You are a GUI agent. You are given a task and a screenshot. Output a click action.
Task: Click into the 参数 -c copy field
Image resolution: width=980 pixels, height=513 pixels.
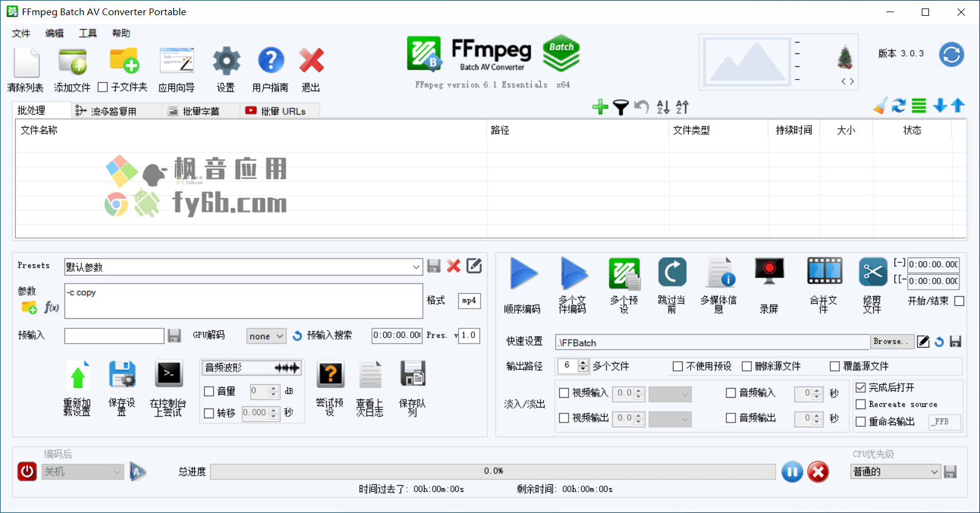pyautogui.click(x=243, y=301)
